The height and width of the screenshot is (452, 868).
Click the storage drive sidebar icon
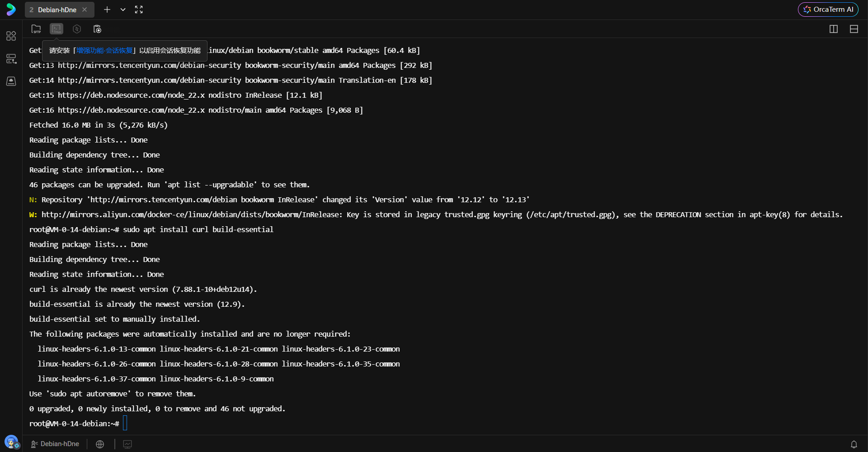11,81
